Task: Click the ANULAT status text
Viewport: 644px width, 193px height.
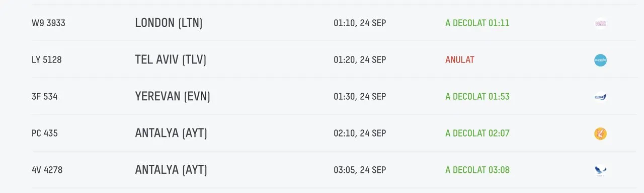Action: (460, 60)
